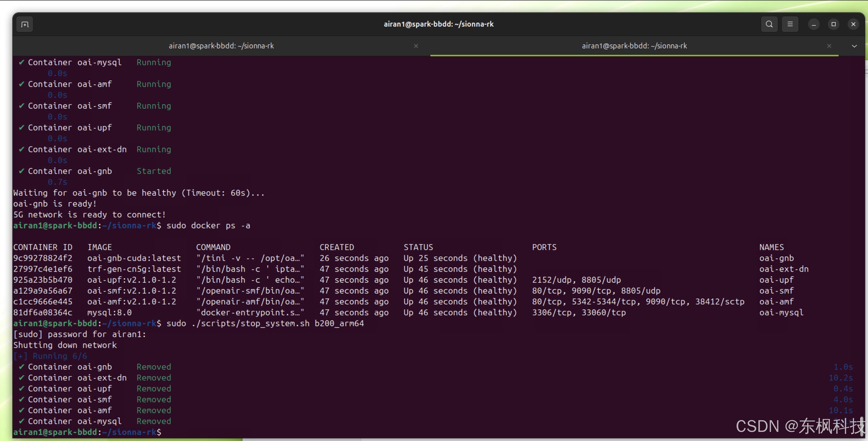Click the 38412/sctp port entry

[720, 302]
